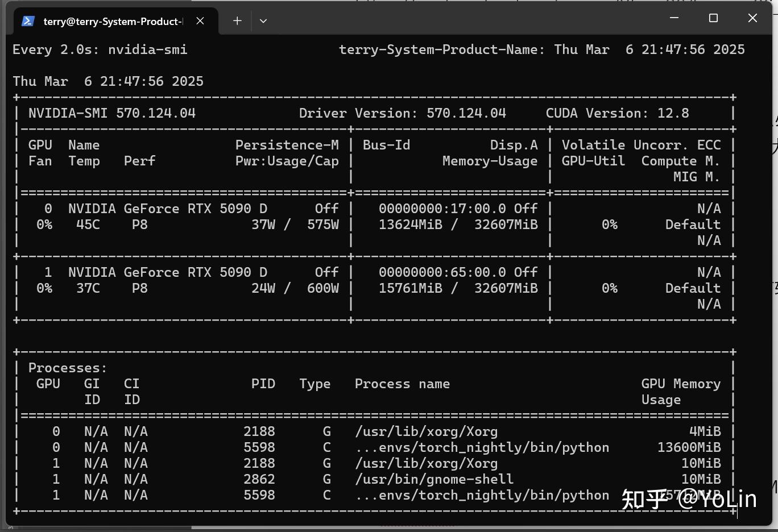Click GPU 0 memory value 13624MiB
Viewport: 778px width, 532px height.
tap(410, 225)
